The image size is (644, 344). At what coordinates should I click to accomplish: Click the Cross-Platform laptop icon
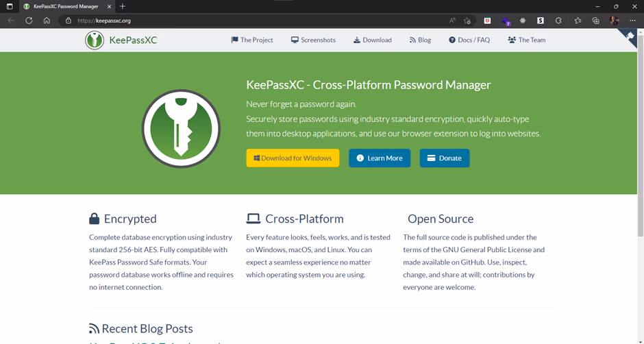(253, 219)
